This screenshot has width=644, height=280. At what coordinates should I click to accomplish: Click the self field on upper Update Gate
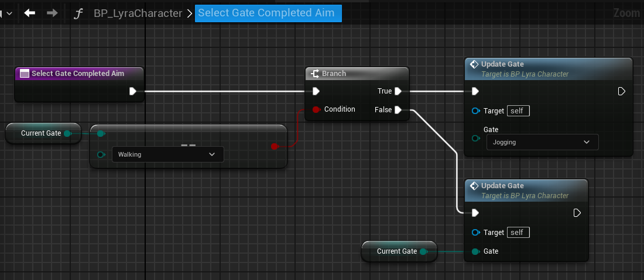(x=518, y=110)
